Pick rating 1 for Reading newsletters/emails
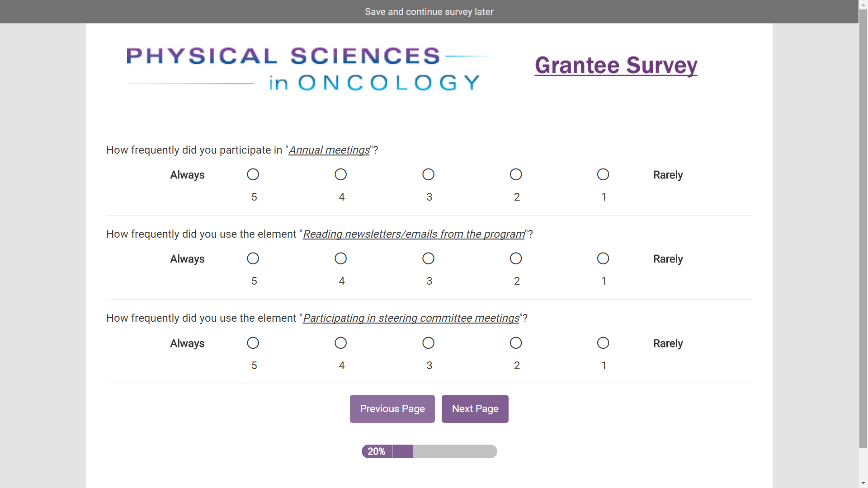This screenshot has height=488, width=868. click(603, 258)
